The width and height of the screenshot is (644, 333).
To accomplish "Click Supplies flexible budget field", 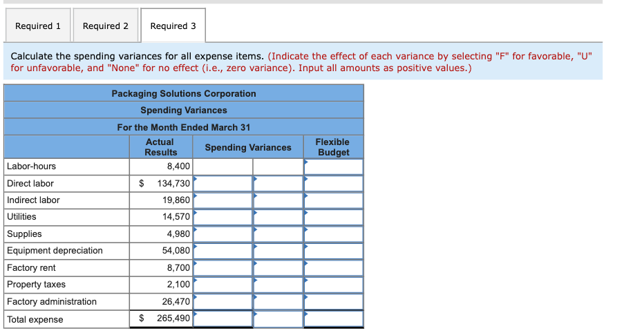I will tap(334, 234).
